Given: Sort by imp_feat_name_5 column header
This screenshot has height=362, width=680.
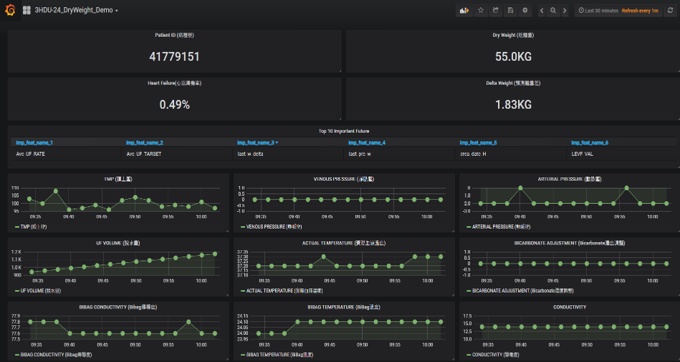Looking at the screenshot, I should pyautogui.click(x=478, y=143).
